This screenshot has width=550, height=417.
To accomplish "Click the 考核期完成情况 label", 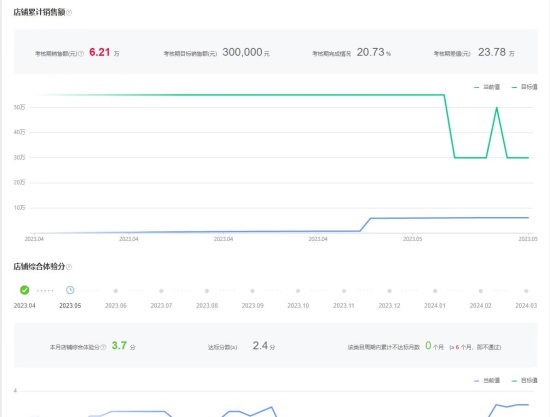I will click(x=331, y=54).
